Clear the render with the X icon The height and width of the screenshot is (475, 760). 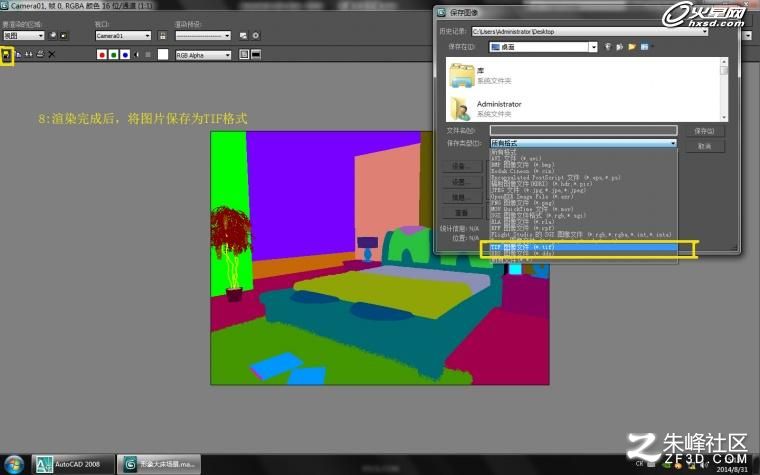pos(51,55)
